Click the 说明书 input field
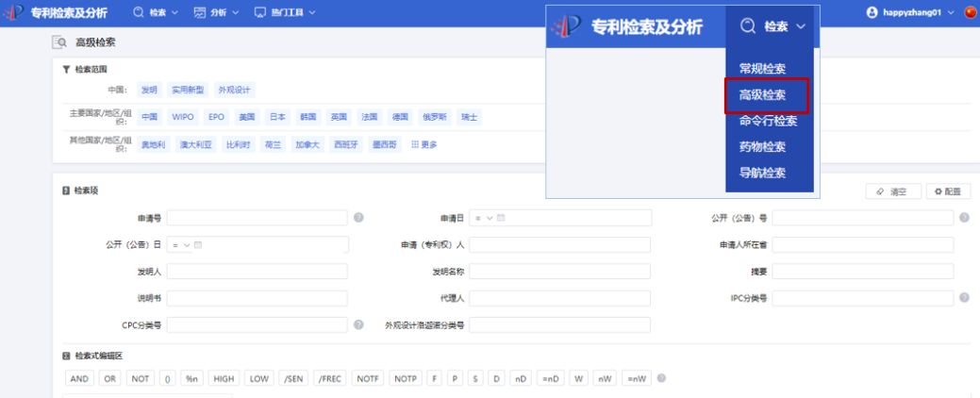This screenshot has height=398, width=980. [257, 298]
